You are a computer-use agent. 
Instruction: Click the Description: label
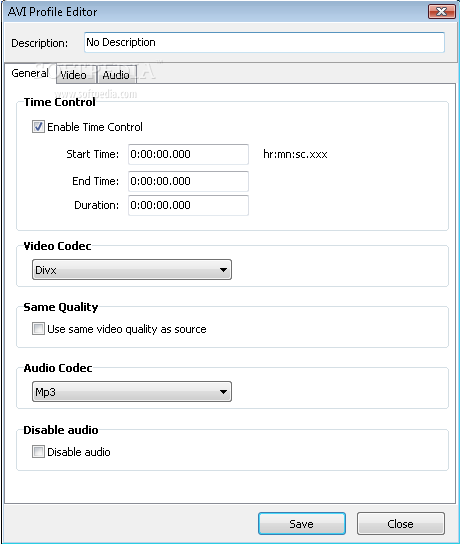tap(40, 43)
